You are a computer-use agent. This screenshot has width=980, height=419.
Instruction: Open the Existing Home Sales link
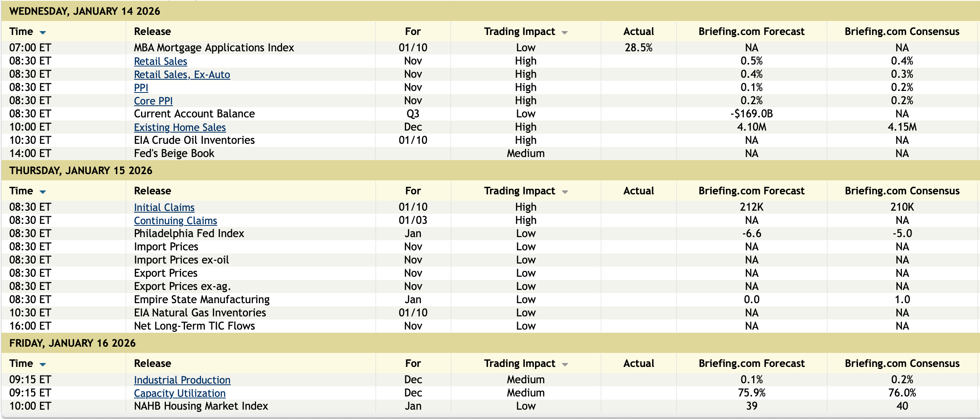pos(180,127)
